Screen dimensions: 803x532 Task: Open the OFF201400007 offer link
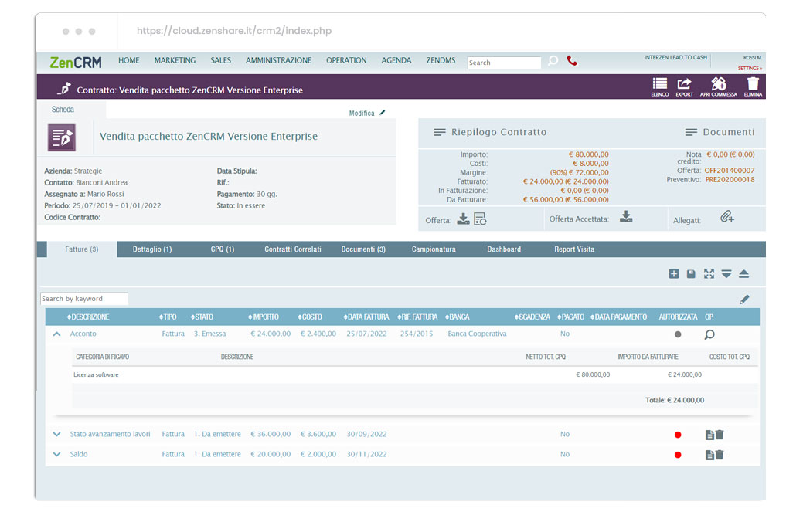click(730, 171)
